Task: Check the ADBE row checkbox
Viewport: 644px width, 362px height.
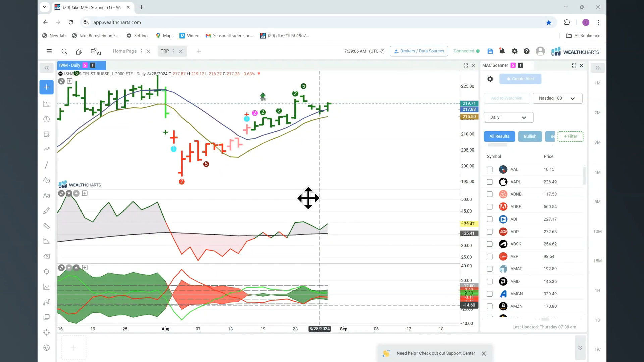Action: click(x=490, y=207)
